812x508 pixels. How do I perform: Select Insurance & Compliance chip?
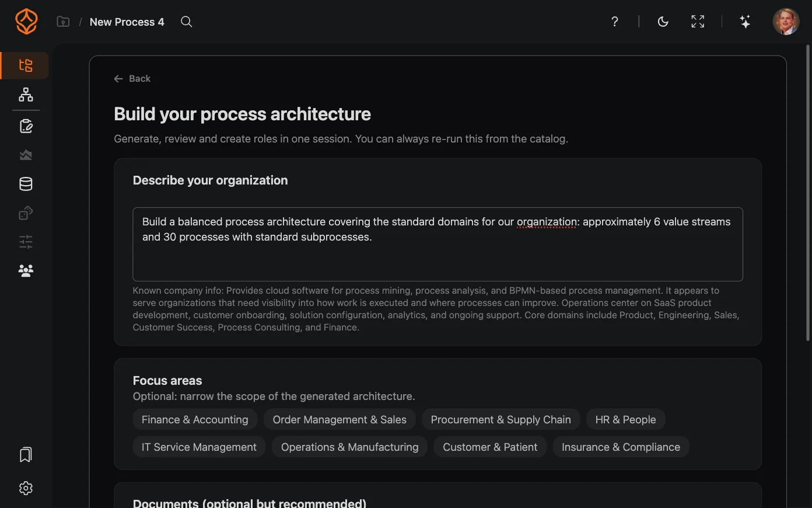[x=621, y=447]
